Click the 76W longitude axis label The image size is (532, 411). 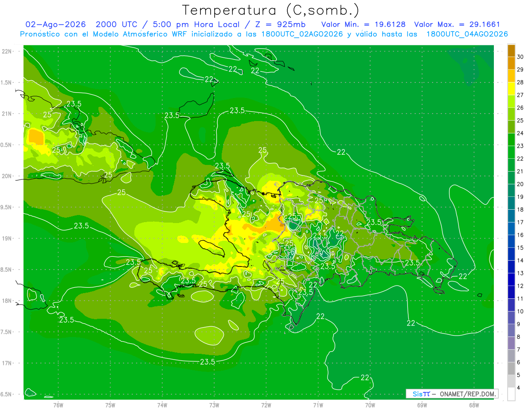tap(58, 405)
